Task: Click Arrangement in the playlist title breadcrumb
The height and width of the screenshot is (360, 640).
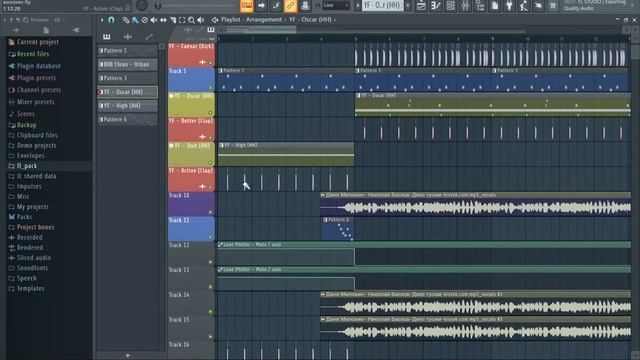Action: [264, 20]
